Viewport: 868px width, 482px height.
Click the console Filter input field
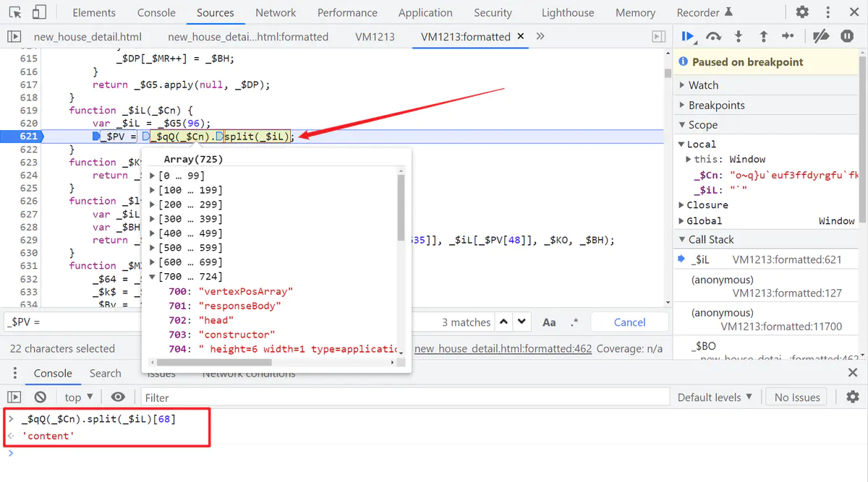[x=405, y=397]
